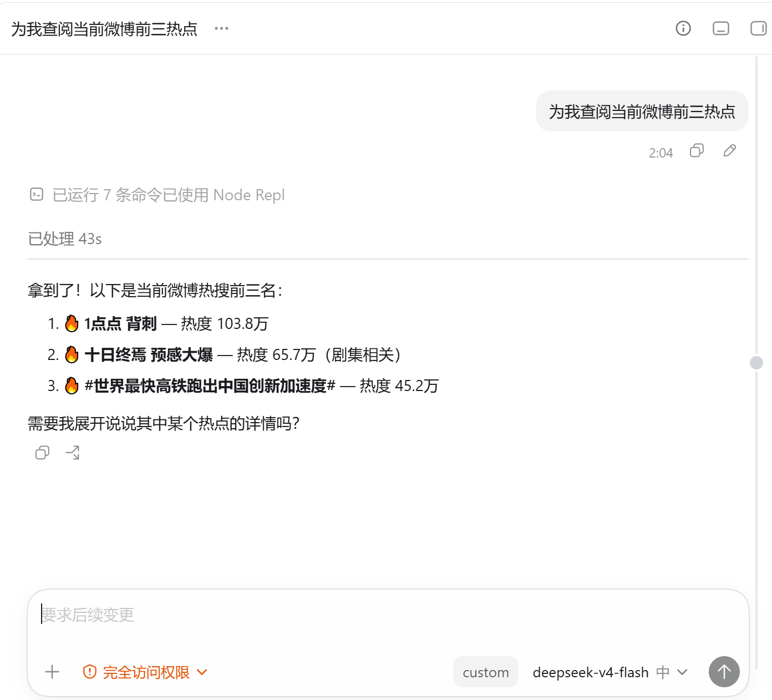Expand the 已处理 43s processing summary
This screenshot has width=772, height=700.
click(x=65, y=239)
